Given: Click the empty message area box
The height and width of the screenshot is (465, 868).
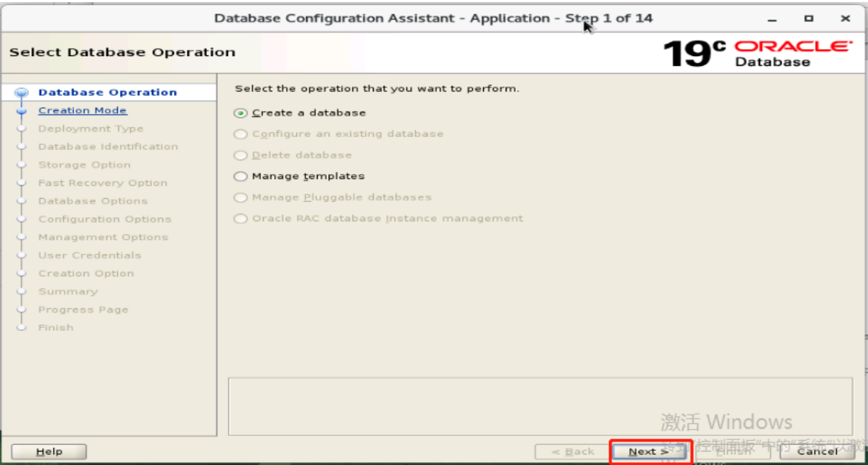Looking at the screenshot, I should pyautogui.click(x=540, y=406).
